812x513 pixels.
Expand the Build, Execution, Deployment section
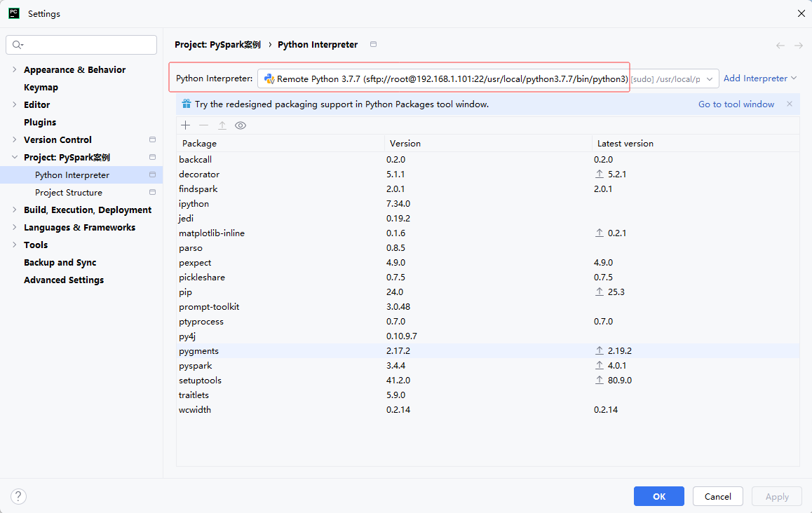click(15, 210)
